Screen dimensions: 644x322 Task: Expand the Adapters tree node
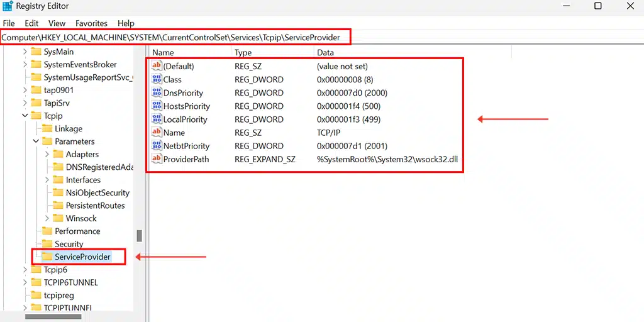(x=47, y=154)
